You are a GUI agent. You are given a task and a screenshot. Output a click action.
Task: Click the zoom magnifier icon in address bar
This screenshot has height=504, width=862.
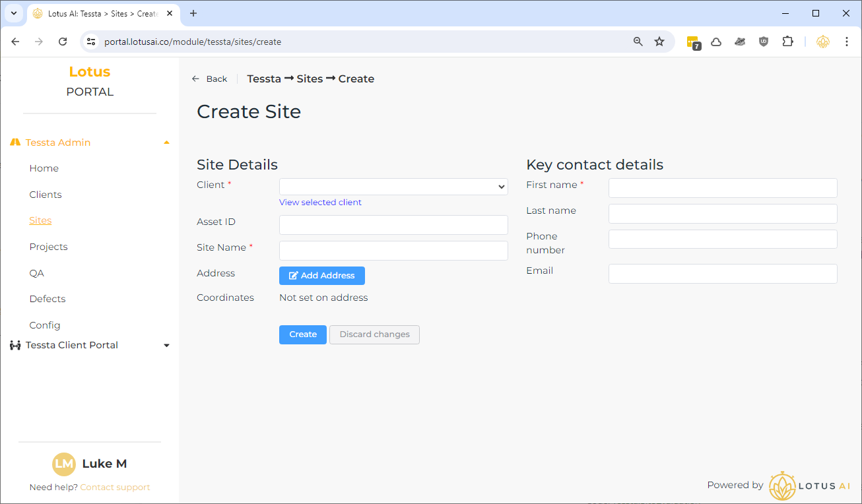[638, 42]
